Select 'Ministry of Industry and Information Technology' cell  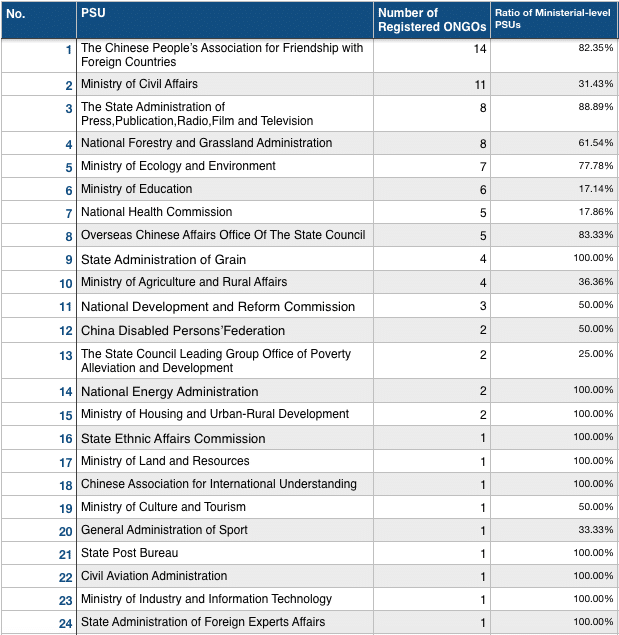[225, 599]
